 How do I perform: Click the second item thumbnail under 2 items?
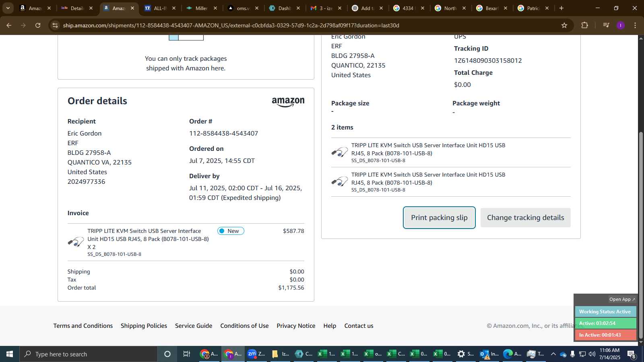click(339, 182)
